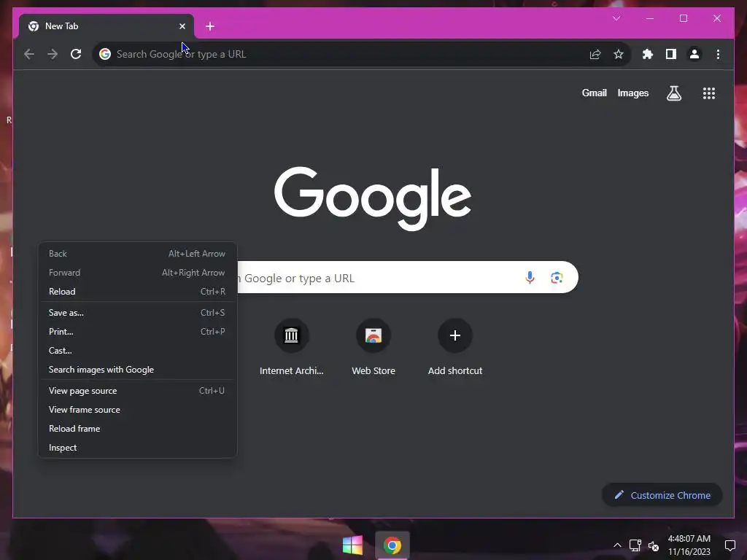Click the Add shortcut plus icon
Viewport: 747px width, 560px height.
click(x=455, y=335)
